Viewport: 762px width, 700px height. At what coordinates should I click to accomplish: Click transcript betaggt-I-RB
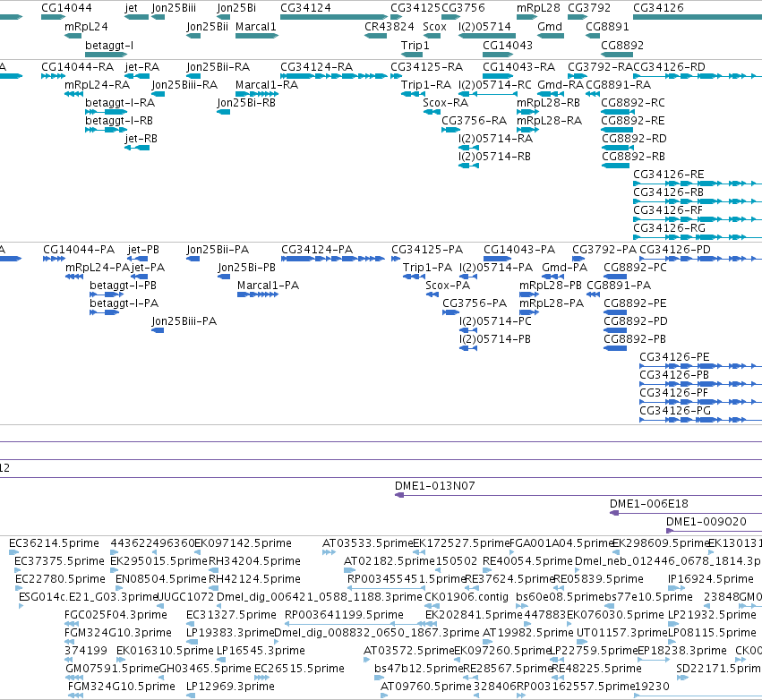(x=106, y=130)
